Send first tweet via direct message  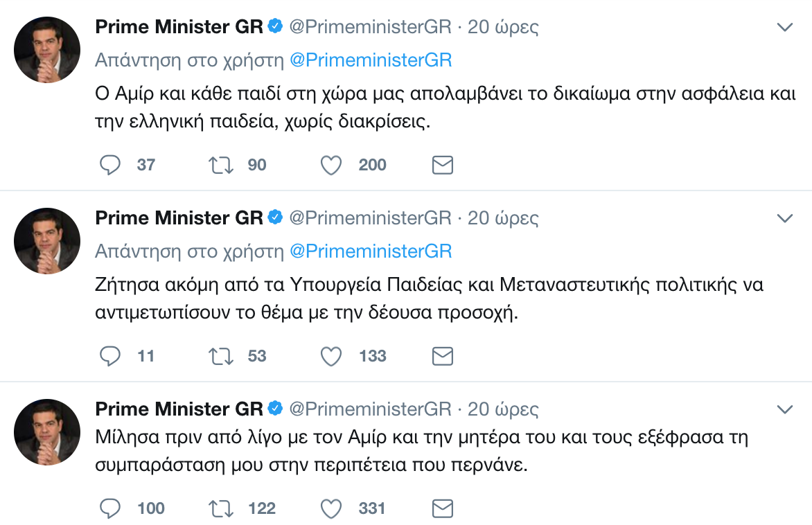(x=443, y=165)
